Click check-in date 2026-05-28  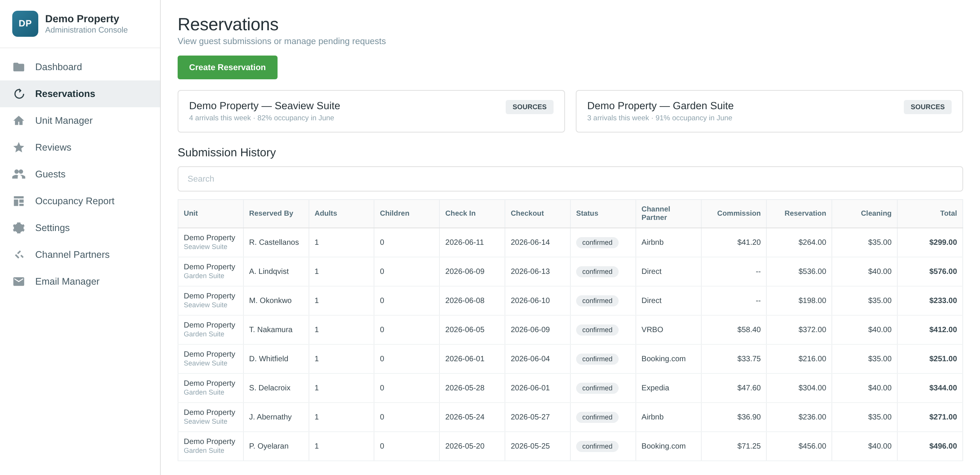(x=465, y=388)
